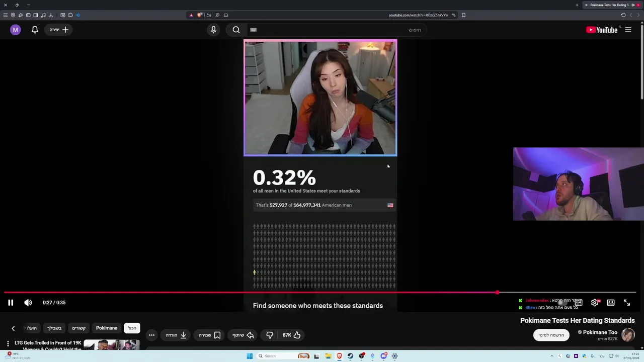Open the account avatar M menu
This screenshot has width=644, height=362.
(x=15, y=30)
